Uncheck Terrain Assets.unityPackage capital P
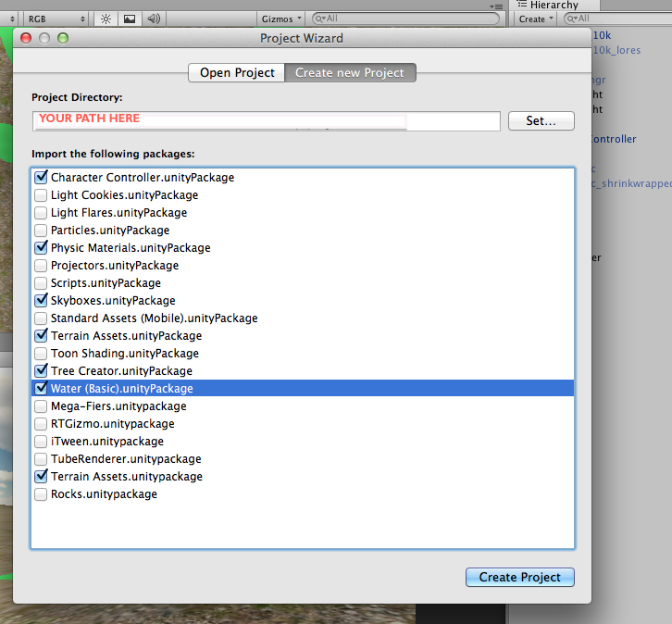 tap(41, 335)
